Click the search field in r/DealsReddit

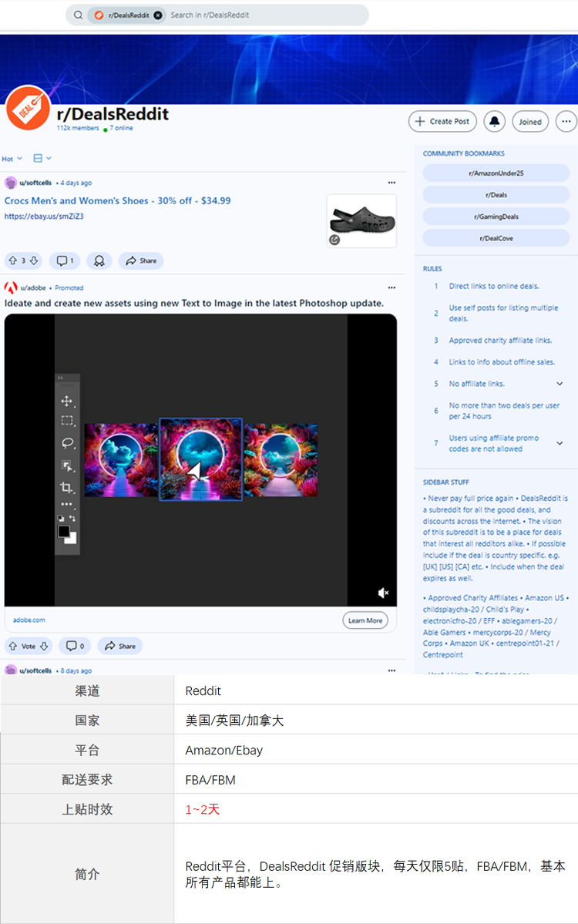coord(262,15)
